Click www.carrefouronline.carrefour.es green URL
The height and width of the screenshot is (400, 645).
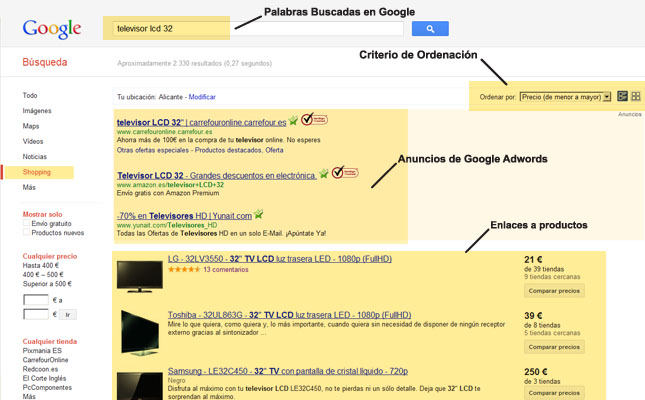(165, 132)
